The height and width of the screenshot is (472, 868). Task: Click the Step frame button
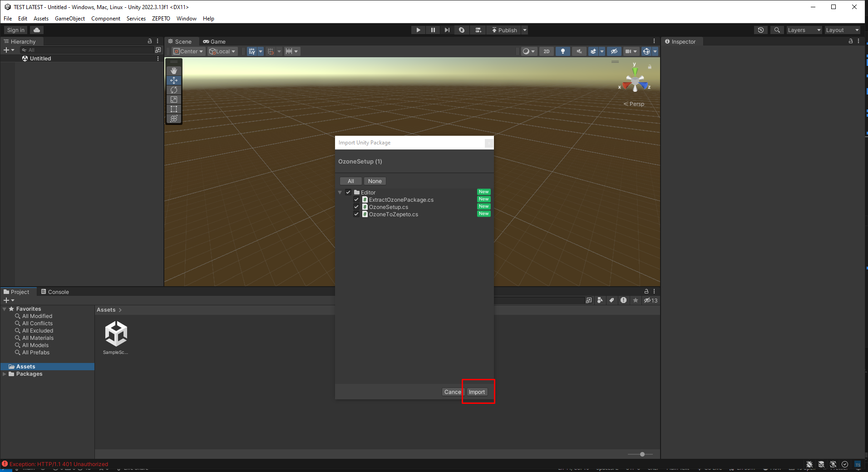pyautogui.click(x=447, y=30)
